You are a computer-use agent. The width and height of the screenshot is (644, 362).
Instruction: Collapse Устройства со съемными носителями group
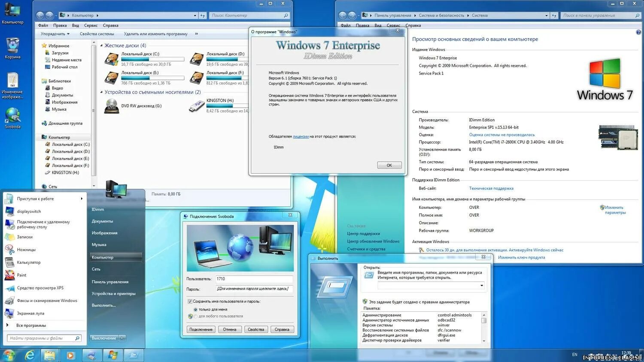[102, 92]
